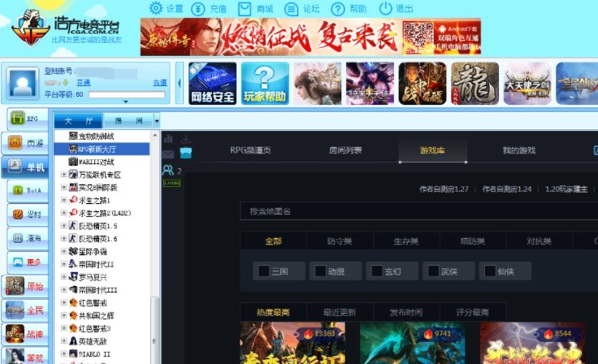The height and width of the screenshot is (364, 598).
Task: Open the 原始 game shortcut
Action: coord(25,286)
